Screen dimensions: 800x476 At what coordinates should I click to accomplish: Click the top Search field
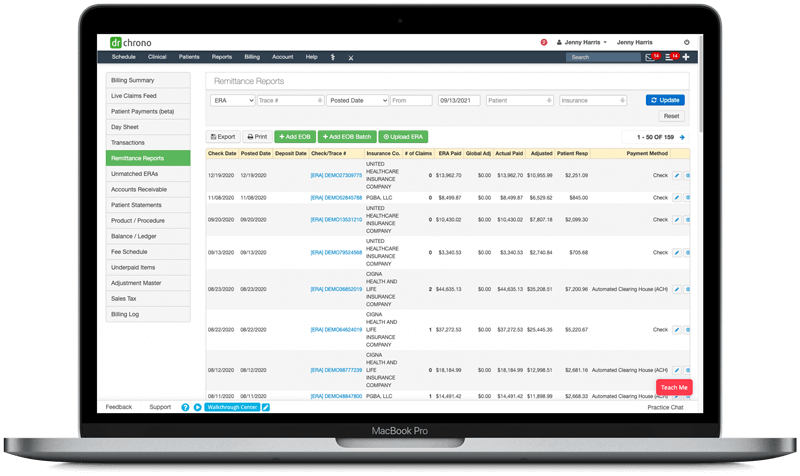pos(603,57)
